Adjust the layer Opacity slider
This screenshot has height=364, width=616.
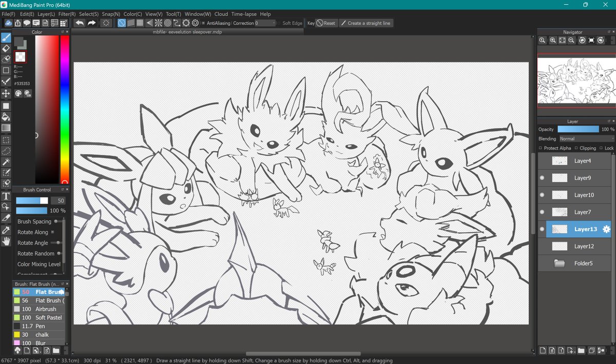point(578,129)
